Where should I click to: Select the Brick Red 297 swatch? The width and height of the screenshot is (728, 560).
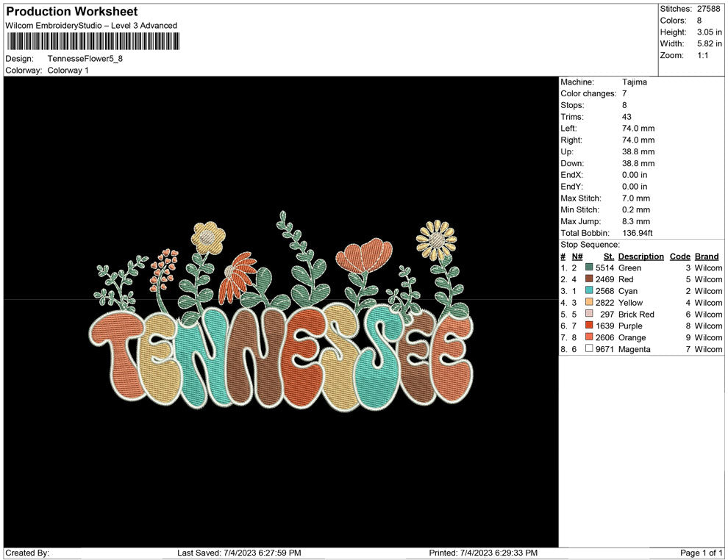[x=589, y=315]
